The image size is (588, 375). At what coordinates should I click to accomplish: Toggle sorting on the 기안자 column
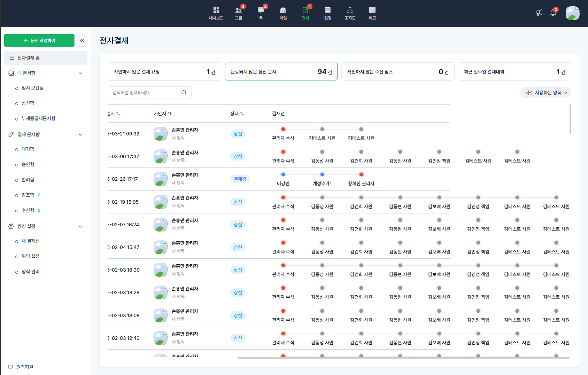[162, 113]
